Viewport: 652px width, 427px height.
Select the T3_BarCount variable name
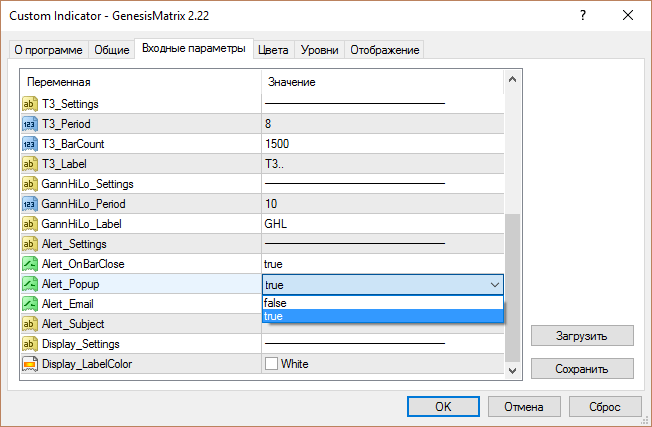pyautogui.click(x=73, y=144)
